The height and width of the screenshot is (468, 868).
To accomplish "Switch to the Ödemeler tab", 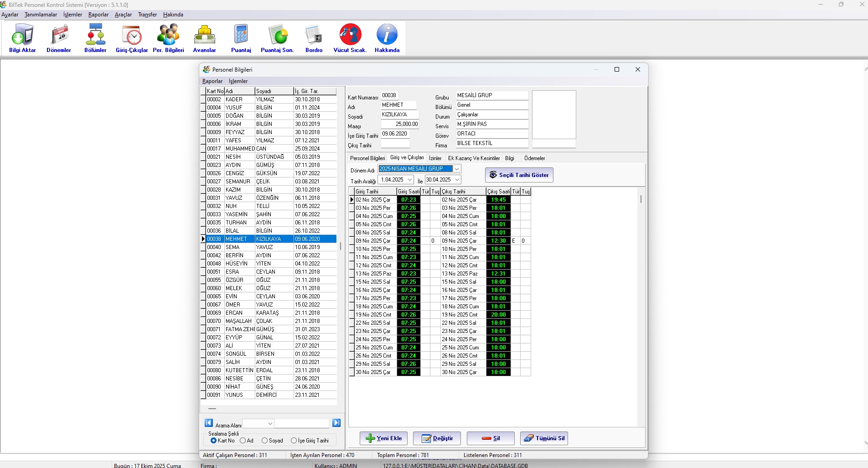I will (x=535, y=158).
